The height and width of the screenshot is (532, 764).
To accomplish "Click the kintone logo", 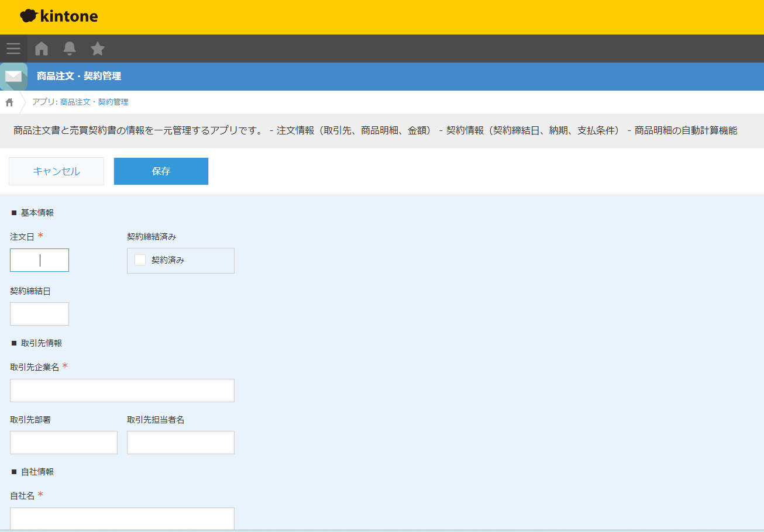I will 58,16.
